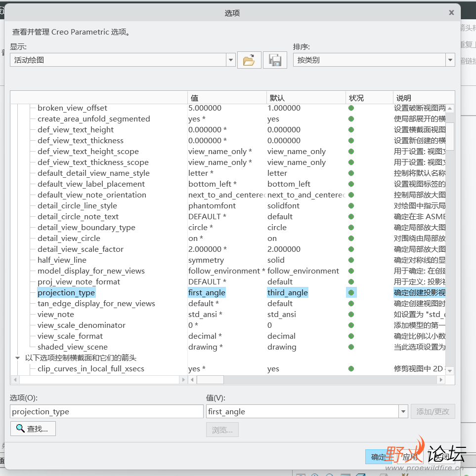
Task: Select default_view_note_orientation option
Action: coord(92,195)
